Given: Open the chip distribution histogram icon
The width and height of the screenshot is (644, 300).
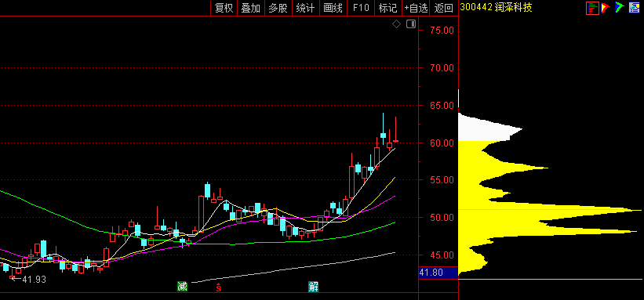Looking at the screenshot, I should (x=592, y=7).
